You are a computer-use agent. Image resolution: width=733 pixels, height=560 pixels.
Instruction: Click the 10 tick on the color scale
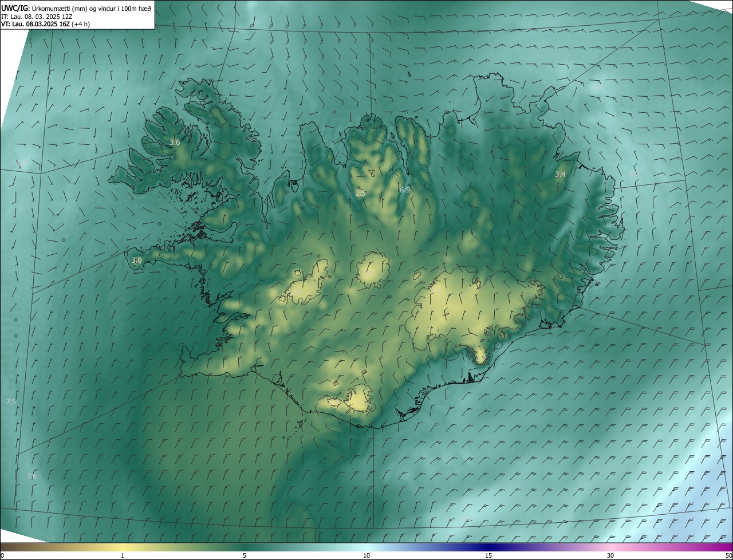click(366, 555)
